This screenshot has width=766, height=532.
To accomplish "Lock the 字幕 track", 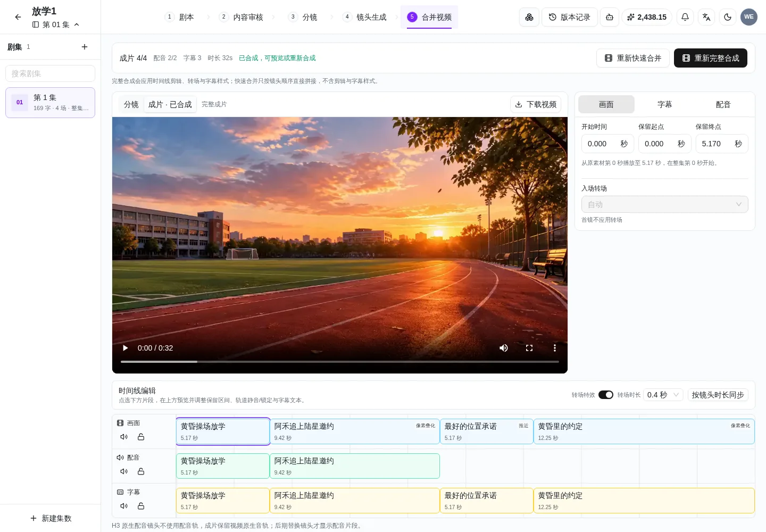I will pos(141,506).
